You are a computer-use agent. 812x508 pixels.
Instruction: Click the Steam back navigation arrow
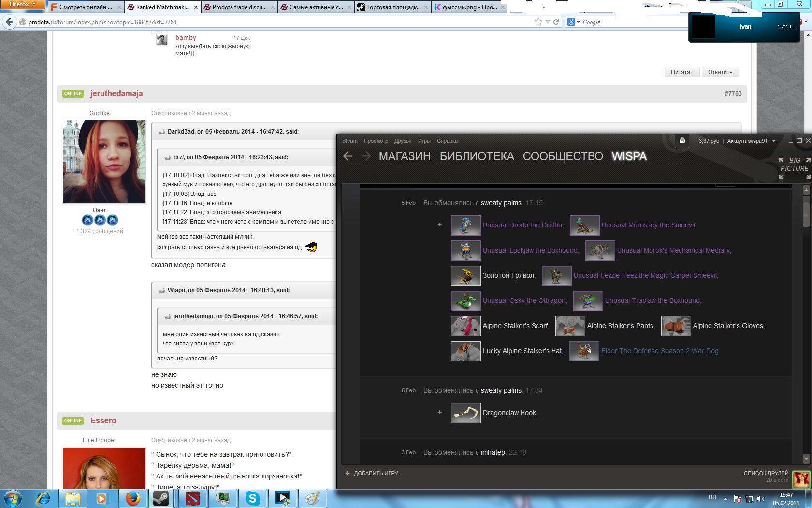tap(348, 156)
